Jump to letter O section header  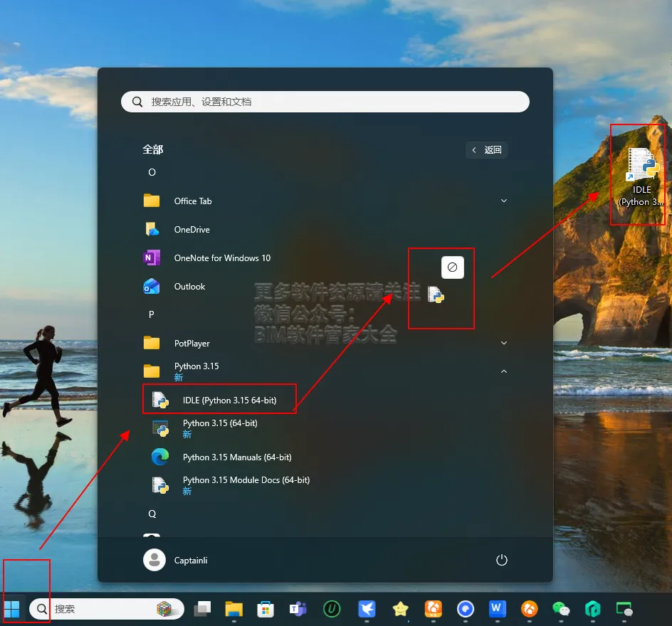[152, 172]
